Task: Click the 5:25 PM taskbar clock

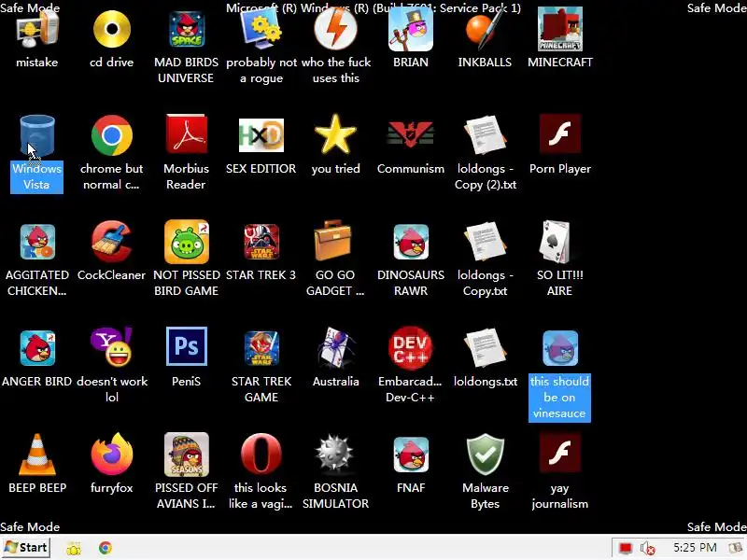Action: [695, 548]
